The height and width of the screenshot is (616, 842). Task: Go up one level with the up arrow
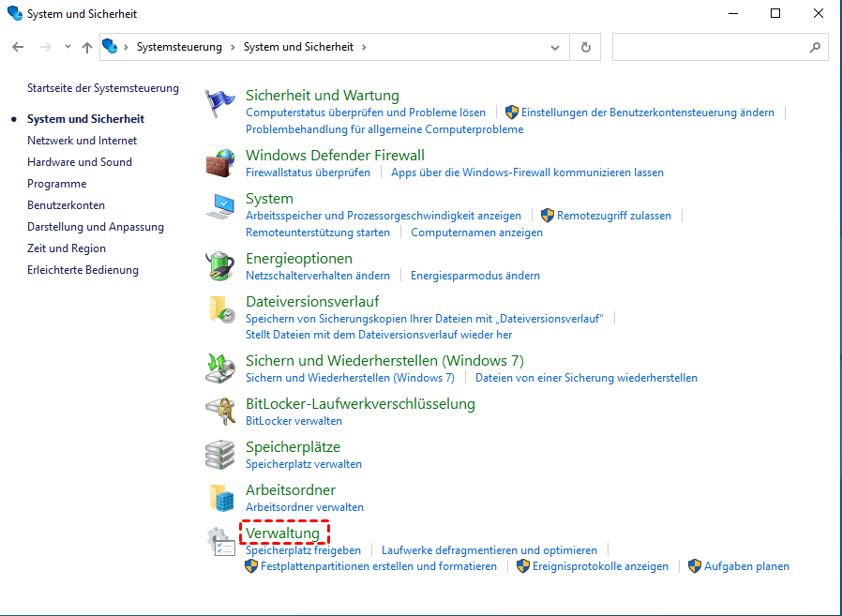point(86,47)
